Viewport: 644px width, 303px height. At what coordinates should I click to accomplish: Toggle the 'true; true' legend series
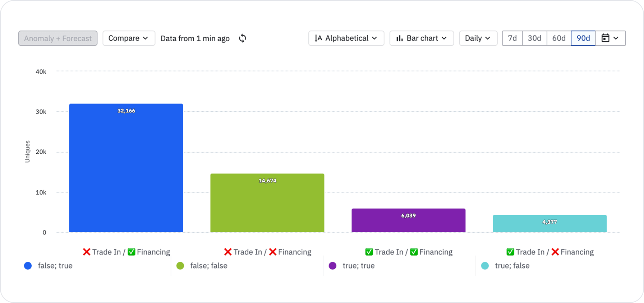coord(358,266)
